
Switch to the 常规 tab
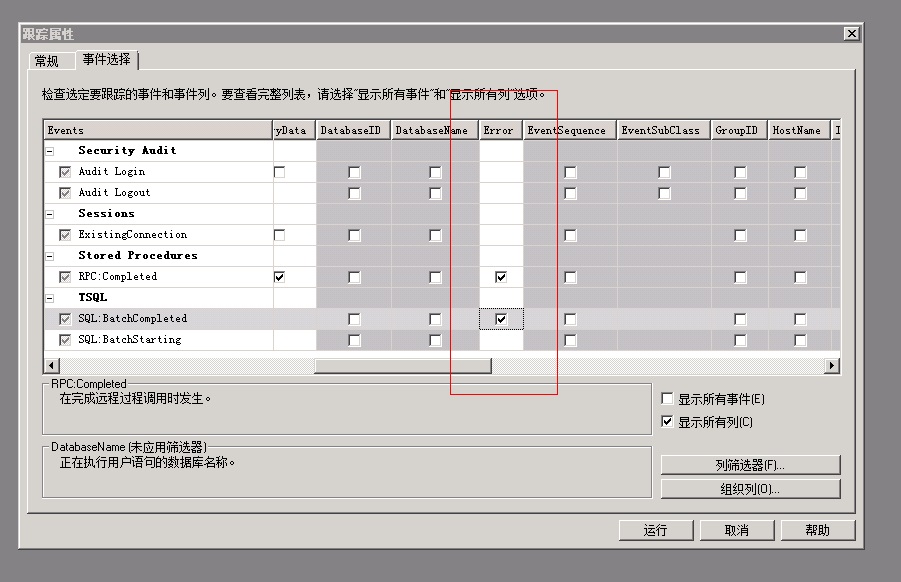click(49, 60)
